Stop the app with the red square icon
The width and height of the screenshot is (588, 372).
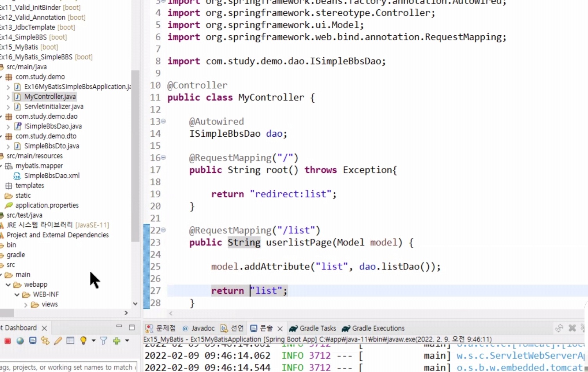pyautogui.click(x=7, y=341)
